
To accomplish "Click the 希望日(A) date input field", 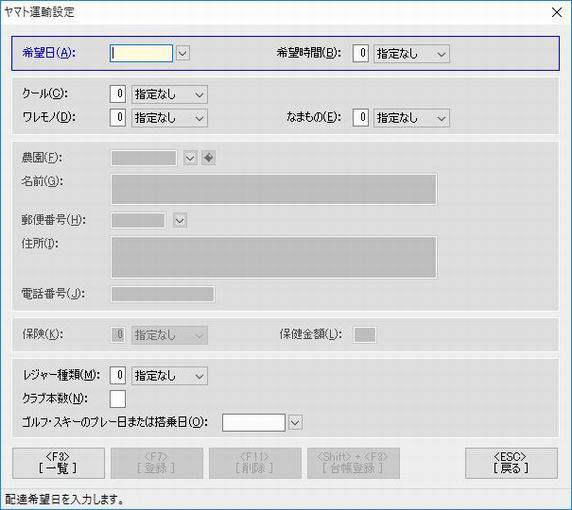I will pyautogui.click(x=141, y=54).
